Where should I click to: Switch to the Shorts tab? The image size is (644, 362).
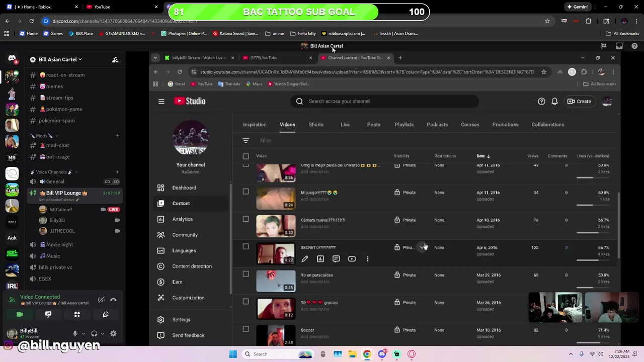coord(316,124)
